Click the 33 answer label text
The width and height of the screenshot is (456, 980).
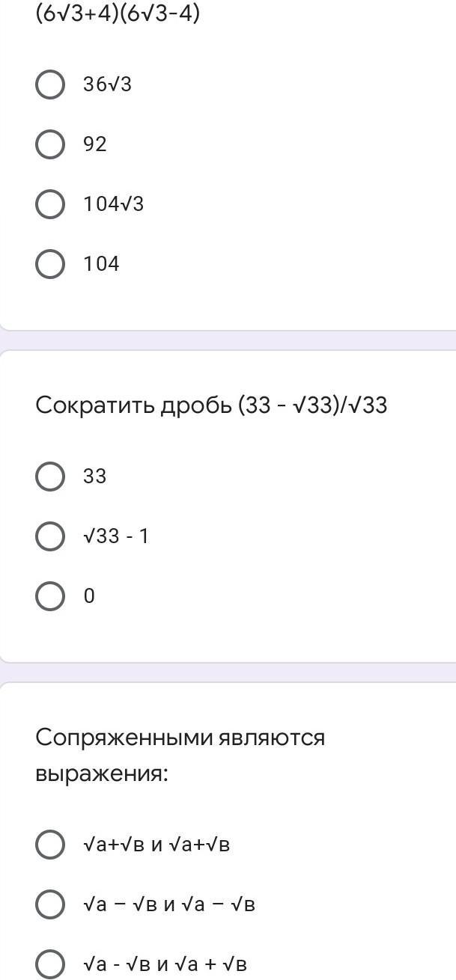tap(95, 477)
